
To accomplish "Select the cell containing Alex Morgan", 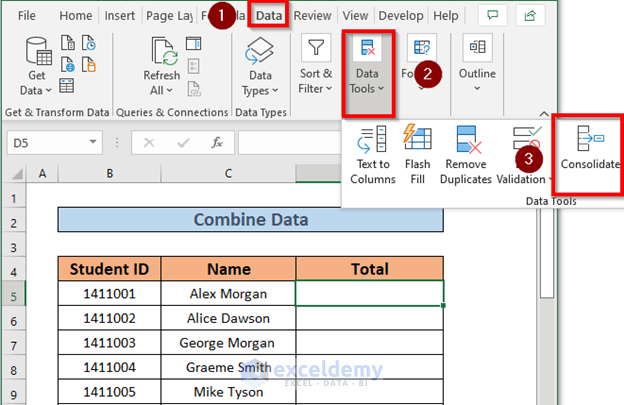I will pos(228,294).
